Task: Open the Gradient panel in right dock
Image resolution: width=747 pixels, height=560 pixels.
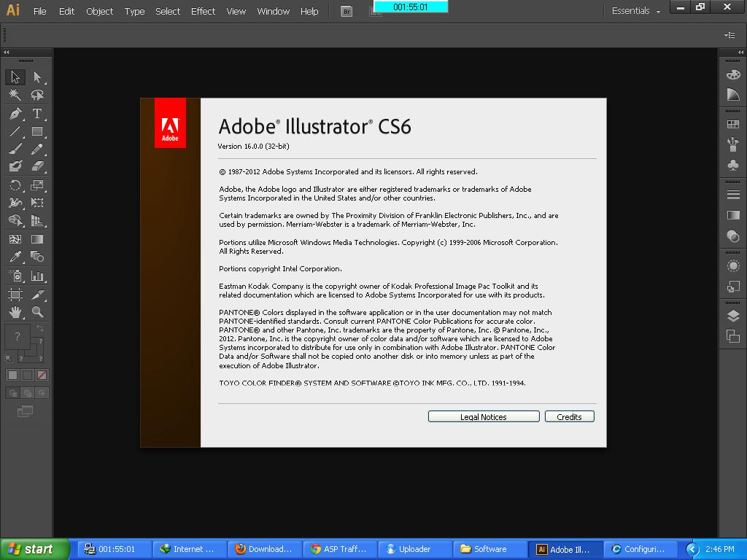Action: 733,215
